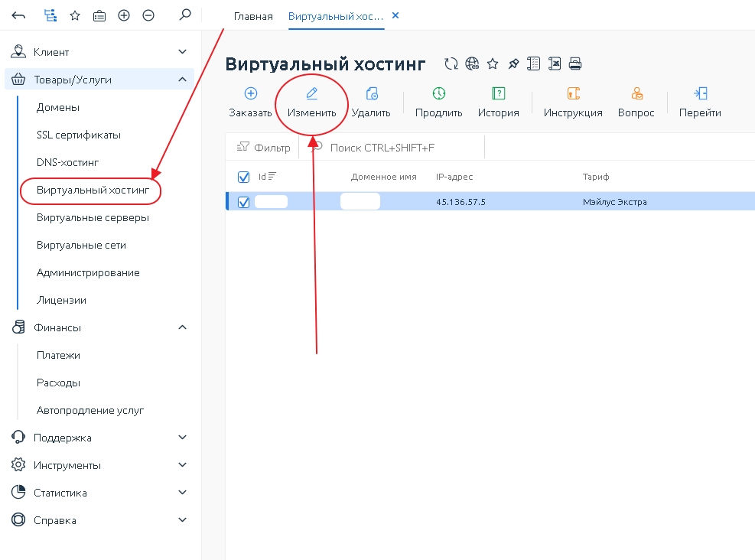This screenshot has height=560, width=755.
Task: Open Домены in sidebar
Action: [58, 107]
